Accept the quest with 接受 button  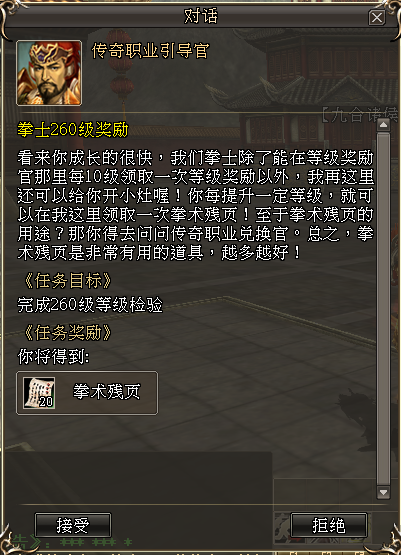point(73,525)
